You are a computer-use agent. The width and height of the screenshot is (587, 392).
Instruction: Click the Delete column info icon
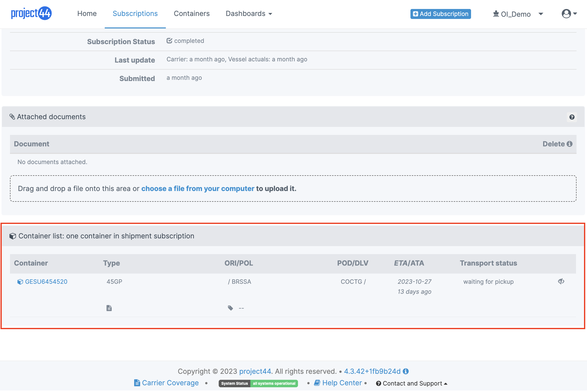569,144
